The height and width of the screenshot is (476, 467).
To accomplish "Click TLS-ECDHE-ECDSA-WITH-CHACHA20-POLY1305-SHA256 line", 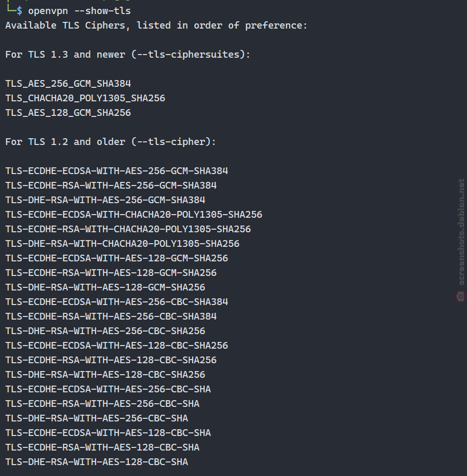I will tap(134, 215).
